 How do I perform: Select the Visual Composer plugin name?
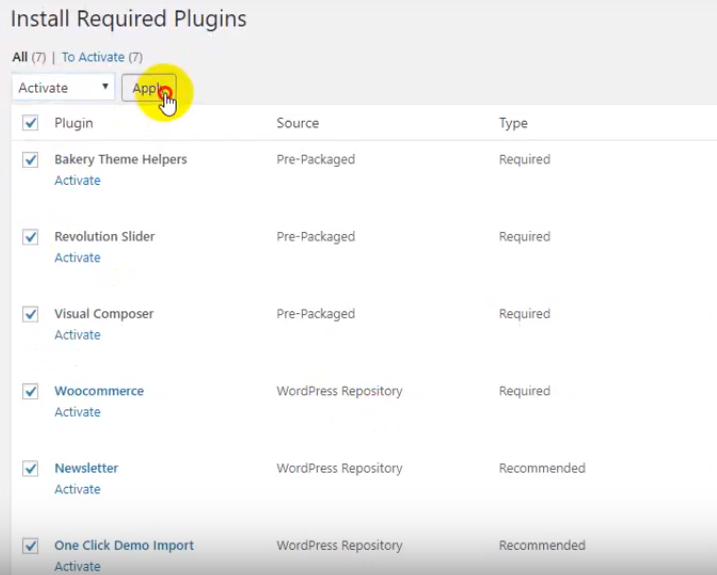pyautogui.click(x=104, y=314)
